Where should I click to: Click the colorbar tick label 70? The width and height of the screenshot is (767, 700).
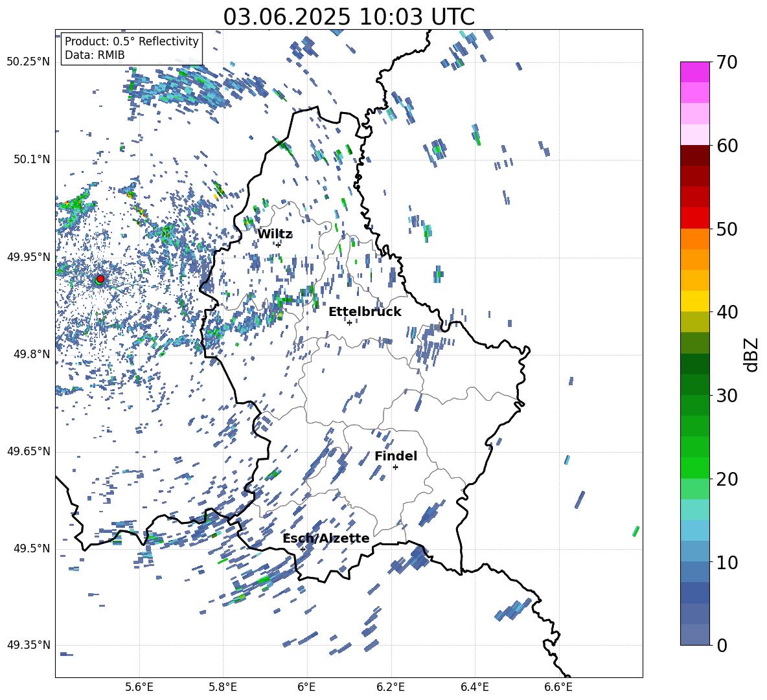point(727,62)
